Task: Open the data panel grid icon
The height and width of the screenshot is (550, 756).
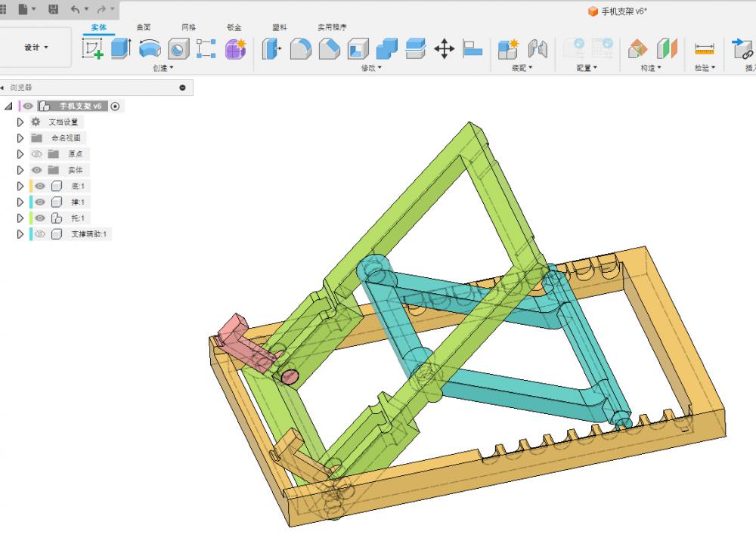Action: (x=3, y=9)
